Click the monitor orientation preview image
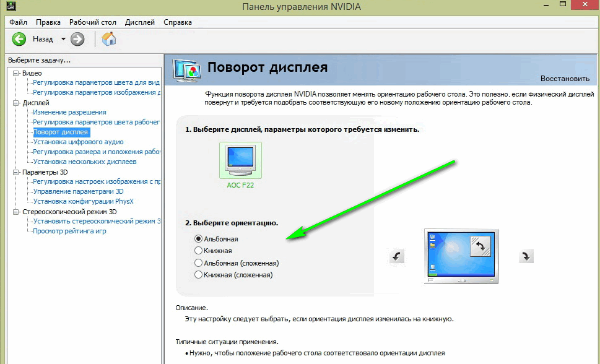This screenshot has width=600, height=364. pyautogui.click(x=461, y=256)
